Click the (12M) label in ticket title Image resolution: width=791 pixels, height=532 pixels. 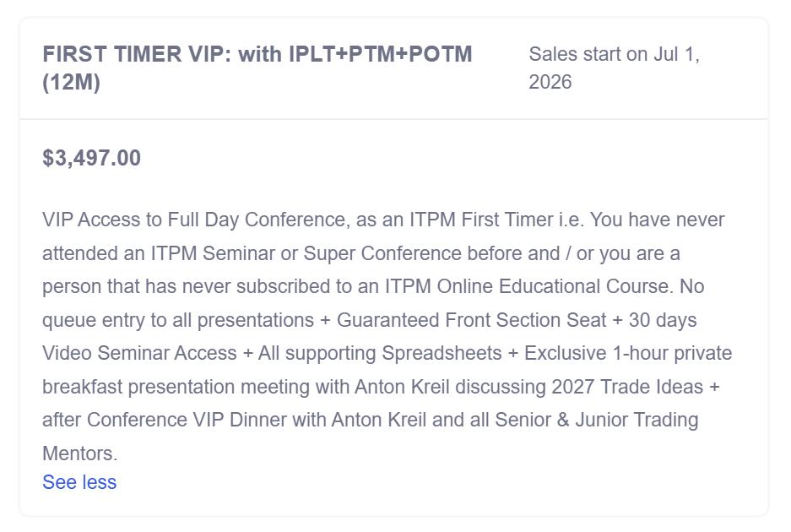click(71, 82)
